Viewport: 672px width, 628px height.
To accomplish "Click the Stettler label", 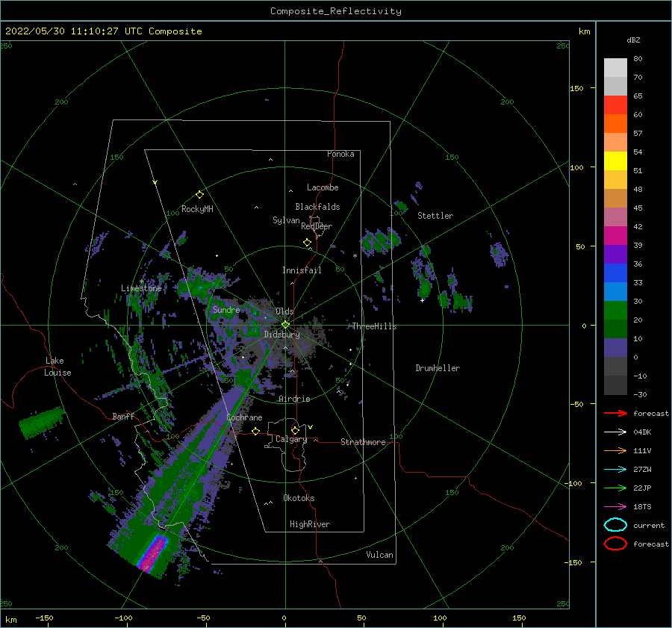I will [435, 216].
